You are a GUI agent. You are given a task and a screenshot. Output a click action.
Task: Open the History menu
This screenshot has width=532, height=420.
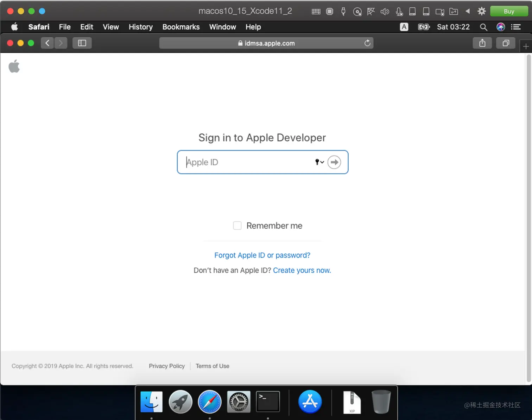141,27
